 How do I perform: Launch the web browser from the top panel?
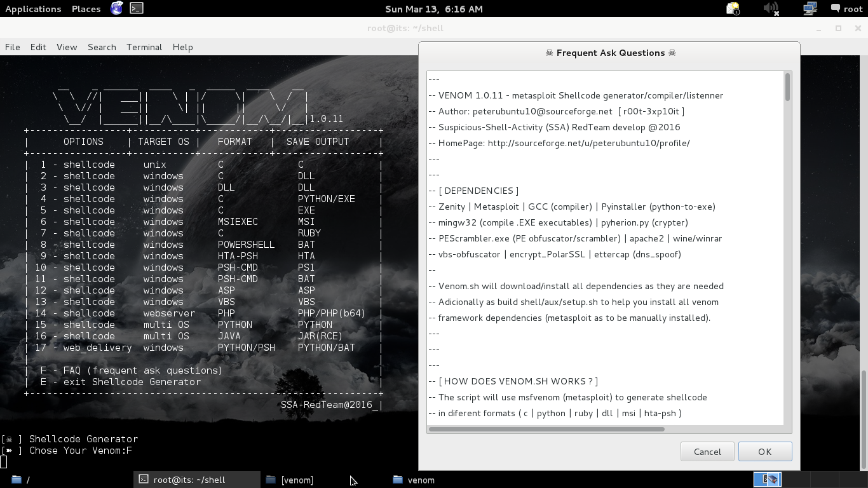116,8
